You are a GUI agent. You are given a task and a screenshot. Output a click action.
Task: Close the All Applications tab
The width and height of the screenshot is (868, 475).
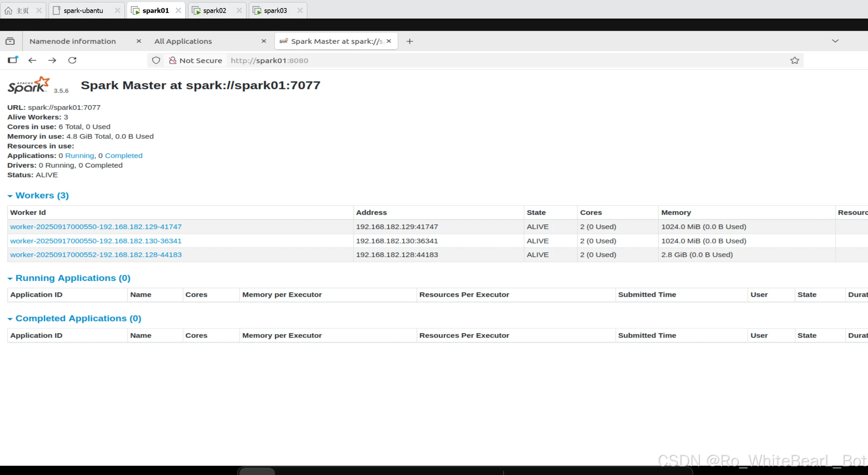coord(264,41)
